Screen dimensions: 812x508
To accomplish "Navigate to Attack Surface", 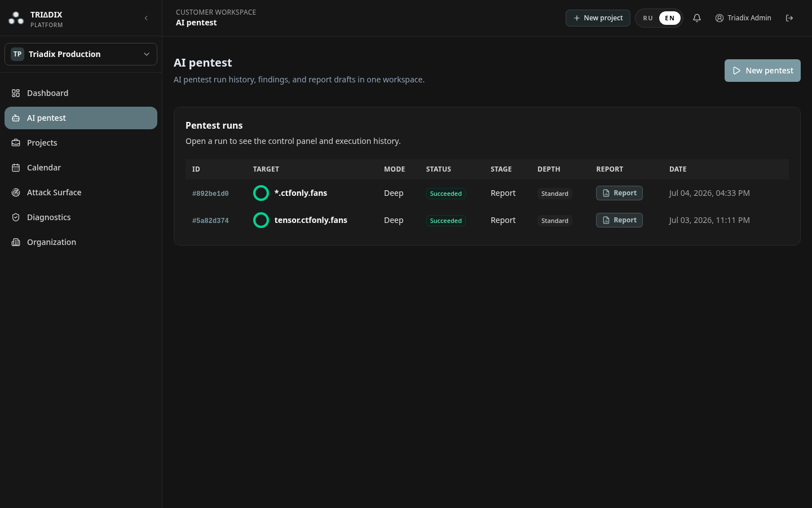I will pyautogui.click(x=81, y=192).
